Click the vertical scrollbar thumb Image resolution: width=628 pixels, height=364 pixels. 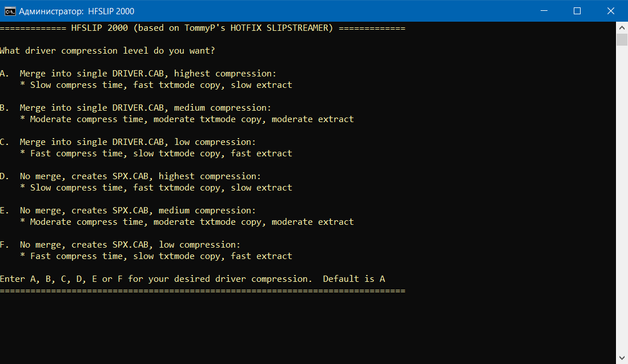(622, 39)
